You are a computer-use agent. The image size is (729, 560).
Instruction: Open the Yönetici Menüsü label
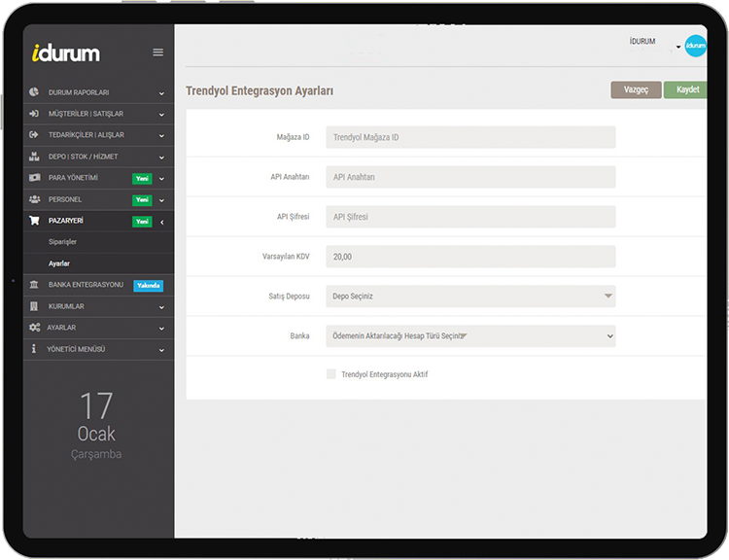coord(76,349)
